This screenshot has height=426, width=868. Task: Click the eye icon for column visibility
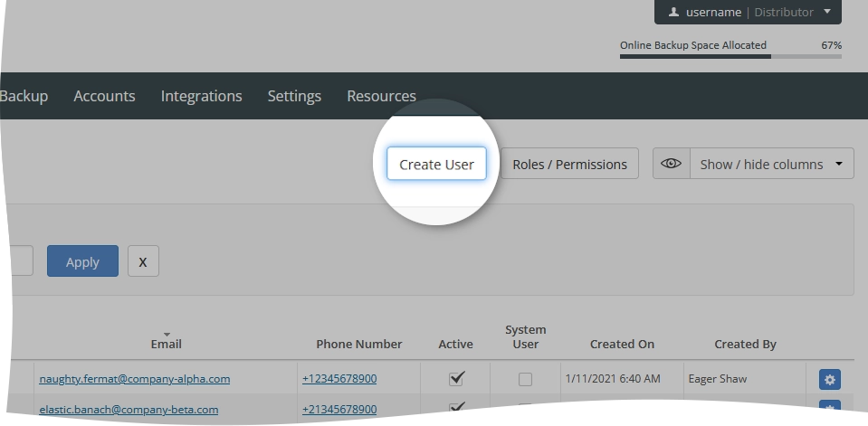click(x=671, y=163)
